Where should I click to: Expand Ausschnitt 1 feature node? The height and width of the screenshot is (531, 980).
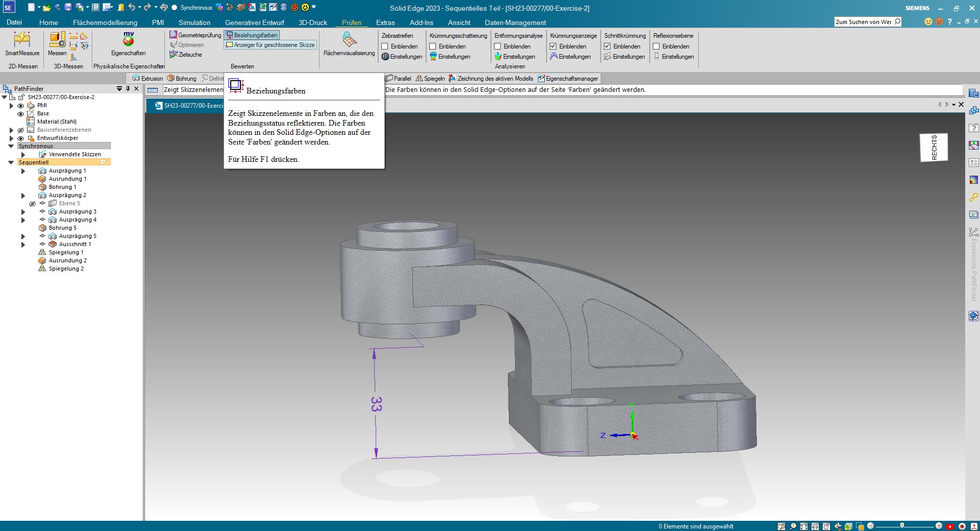(x=23, y=245)
